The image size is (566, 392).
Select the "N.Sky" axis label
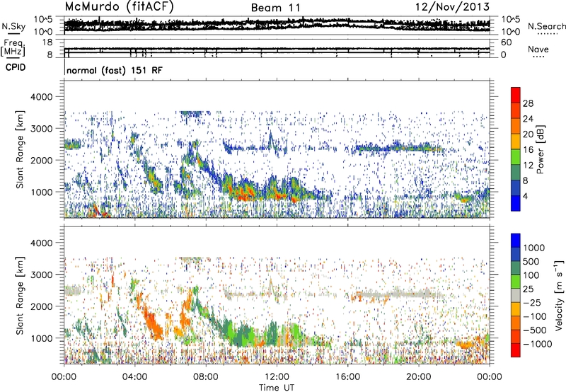[13, 26]
